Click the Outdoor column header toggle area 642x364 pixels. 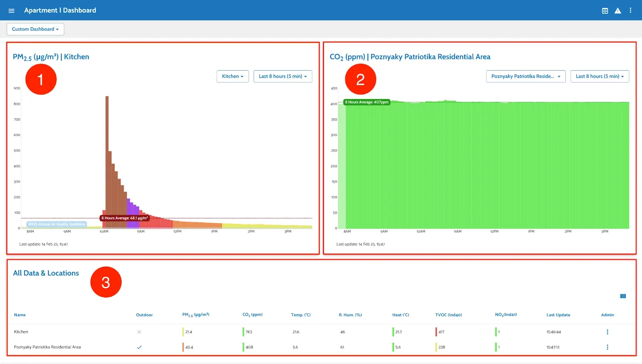[x=144, y=315]
